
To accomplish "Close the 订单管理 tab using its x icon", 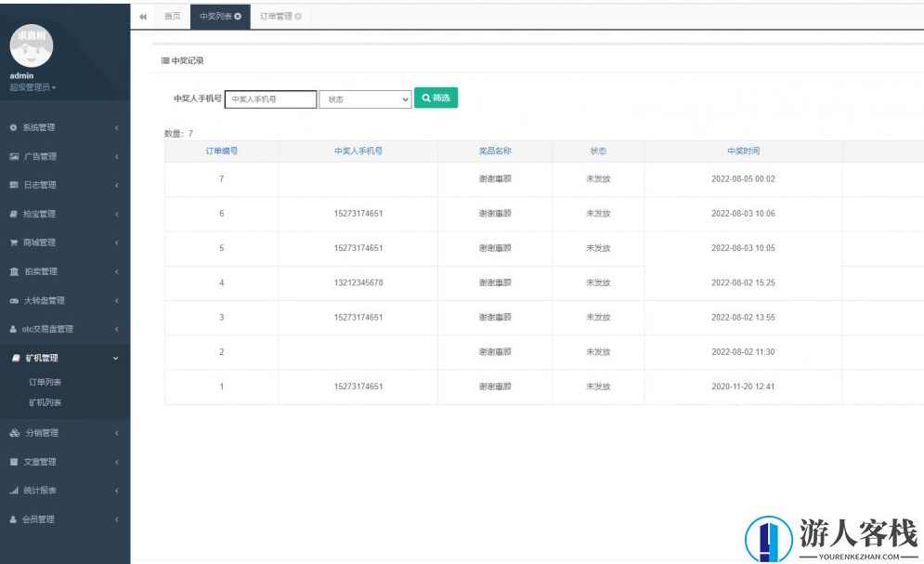I will (298, 17).
